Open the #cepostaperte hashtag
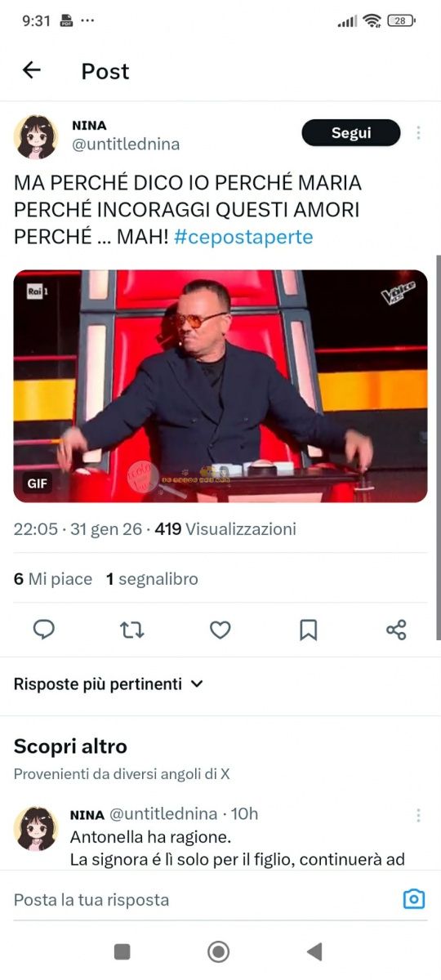This screenshot has height=980, width=441. point(243,237)
